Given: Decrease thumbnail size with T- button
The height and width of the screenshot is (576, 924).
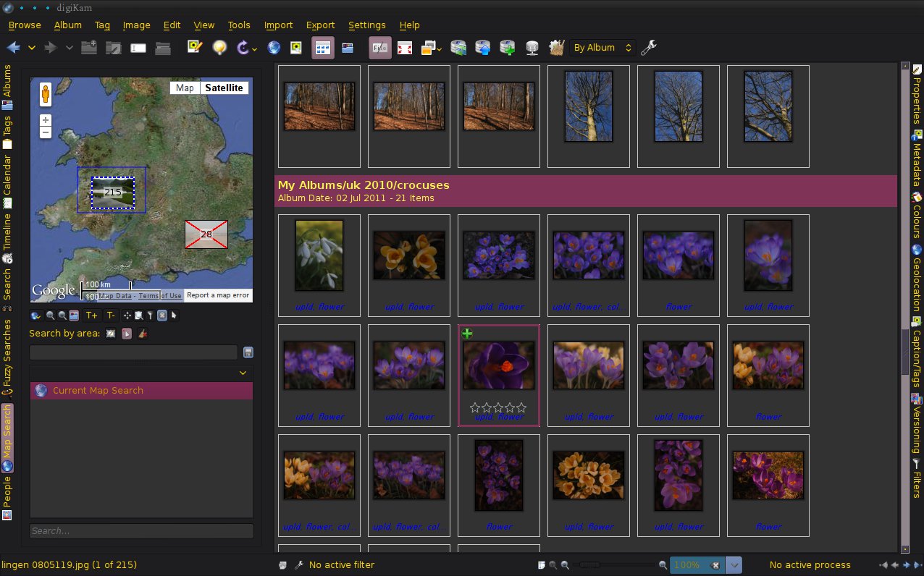Looking at the screenshot, I should pyautogui.click(x=111, y=315).
